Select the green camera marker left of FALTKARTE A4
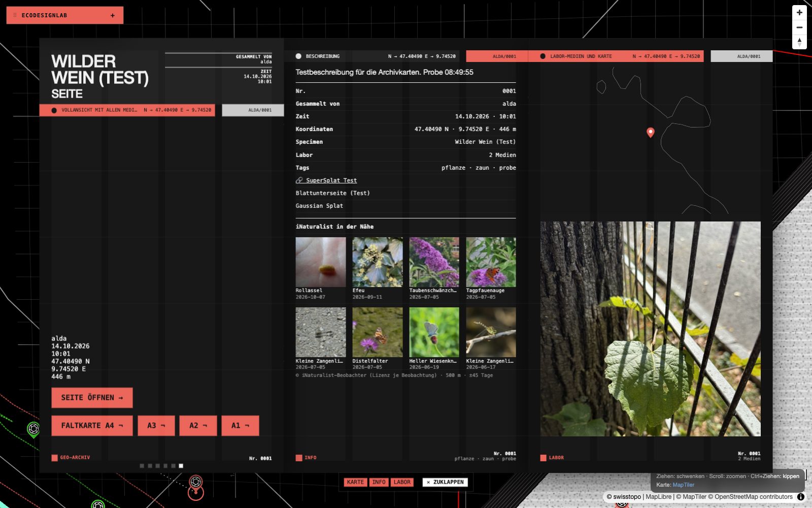Screen dimensions: 812x508 [33, 429]
